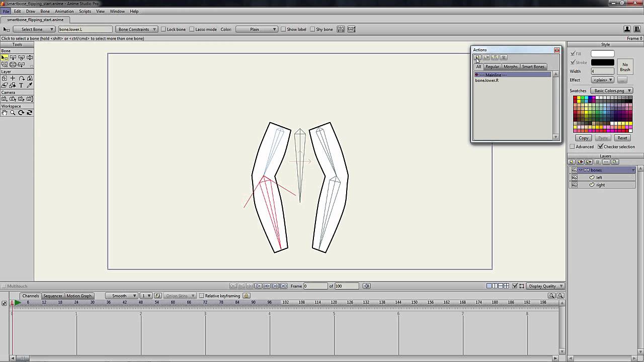Image resolution: width=644 pixels, height=362 pixels.
Task: Click the white Fill color swatch
Action: (603, 53)
